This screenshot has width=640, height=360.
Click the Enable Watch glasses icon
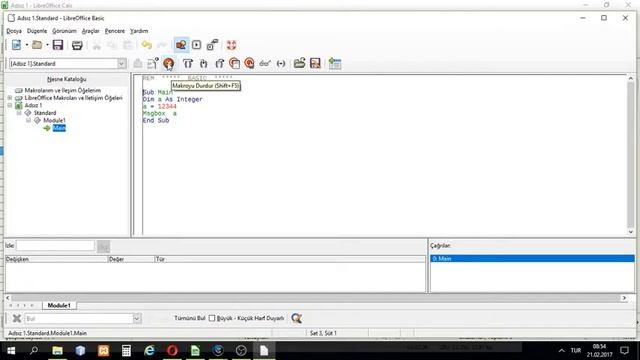coord(265,63)
